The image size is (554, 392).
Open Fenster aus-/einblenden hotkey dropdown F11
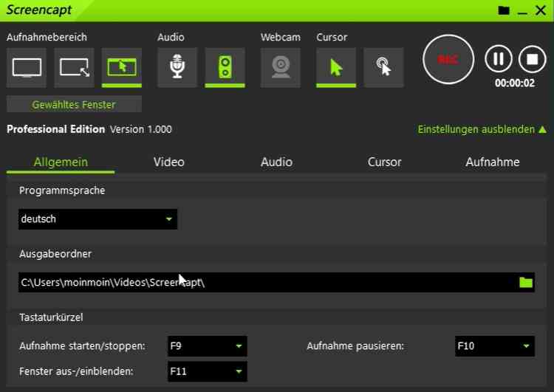pyautogui.click(x=208, y=371)
